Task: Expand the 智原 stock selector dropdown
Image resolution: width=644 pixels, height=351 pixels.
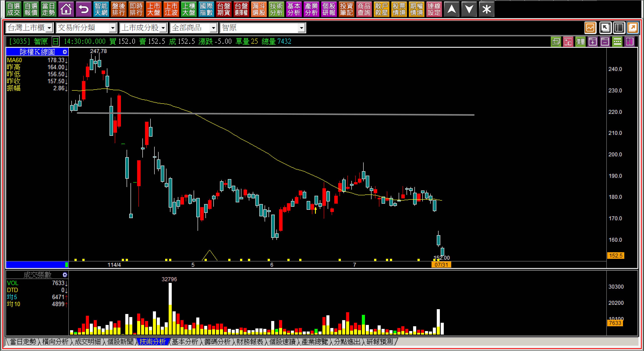Action: point(301,28)
